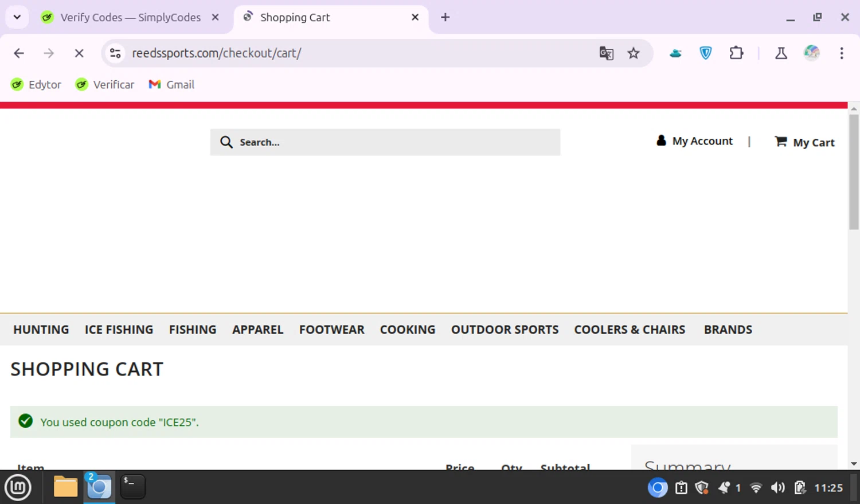Click the scrollbar down arrow

(x=854, y=464)
